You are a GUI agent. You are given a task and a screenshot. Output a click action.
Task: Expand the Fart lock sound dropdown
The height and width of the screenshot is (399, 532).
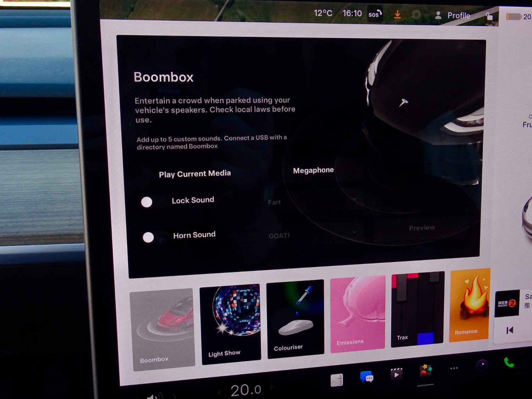pos(312,201)
